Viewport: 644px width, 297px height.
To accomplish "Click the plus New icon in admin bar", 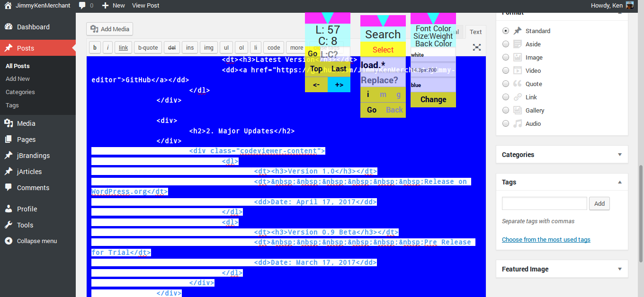I will click(106, 6).
